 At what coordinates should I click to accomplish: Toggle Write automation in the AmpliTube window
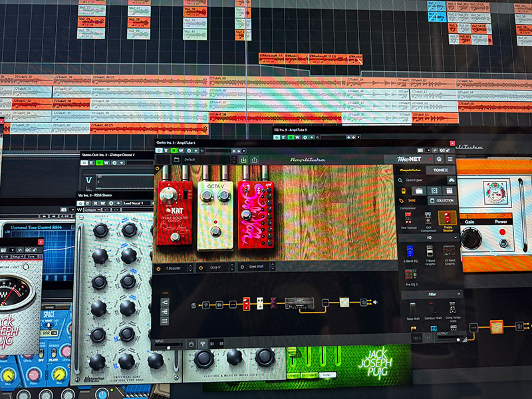(181, 151)
